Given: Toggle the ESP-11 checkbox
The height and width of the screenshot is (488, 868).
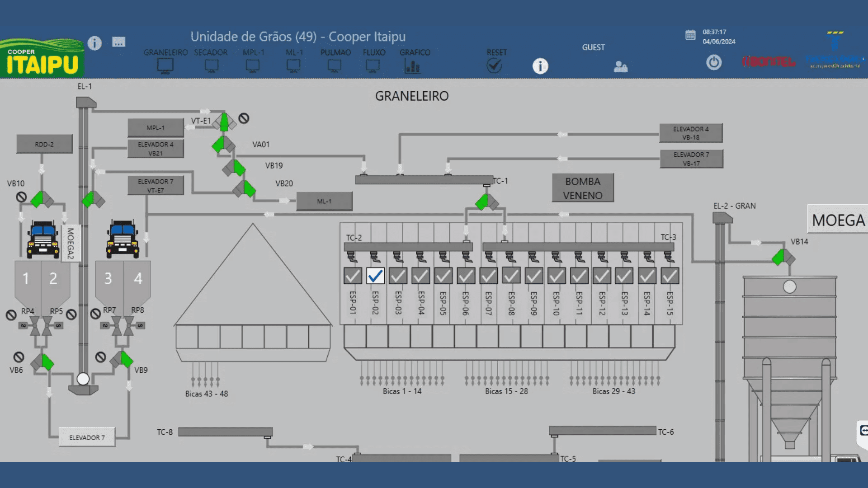Looking at the screenshot, I should pos(579,276).
